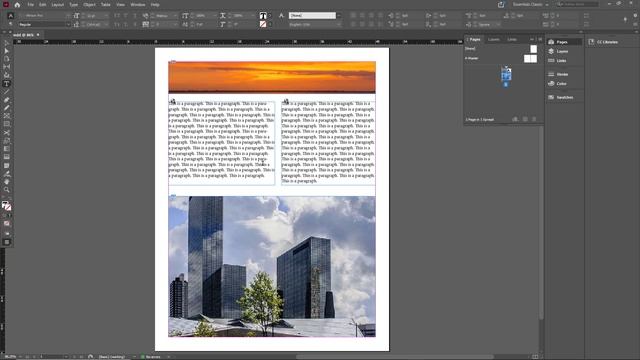The image size is (640, 360).
Task: Click the Share document icon
Action: [x=501, y=4]
